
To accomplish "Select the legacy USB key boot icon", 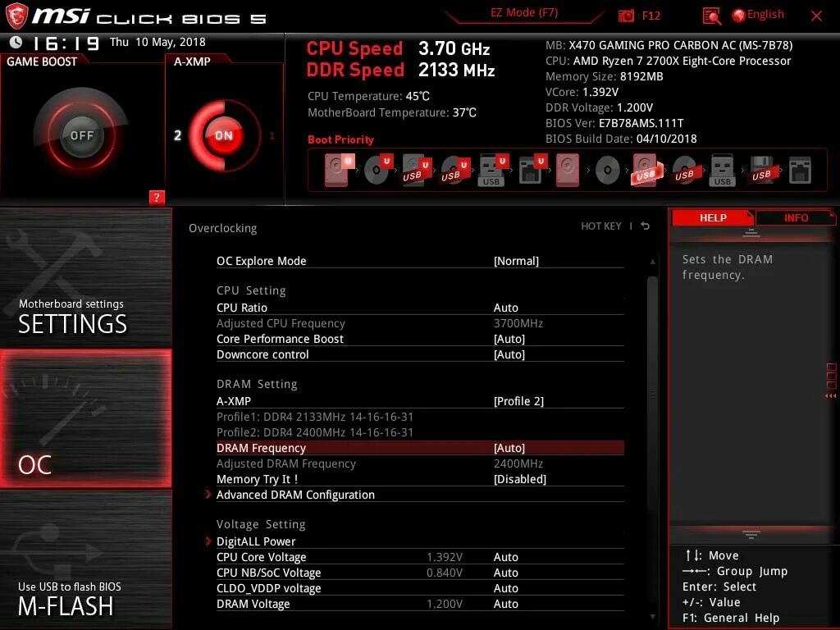I will click(722, 170).
